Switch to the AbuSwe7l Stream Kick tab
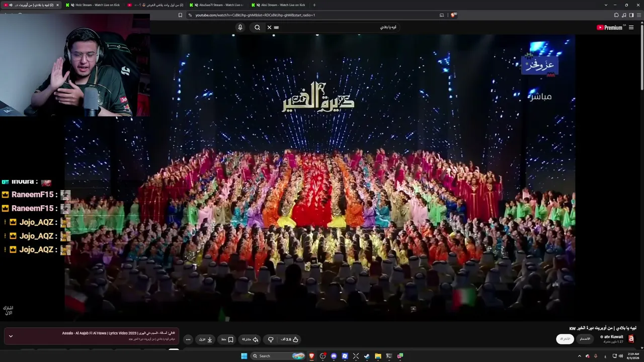The width and height of the screenshot is (644, 362). (x=217, y=5)
